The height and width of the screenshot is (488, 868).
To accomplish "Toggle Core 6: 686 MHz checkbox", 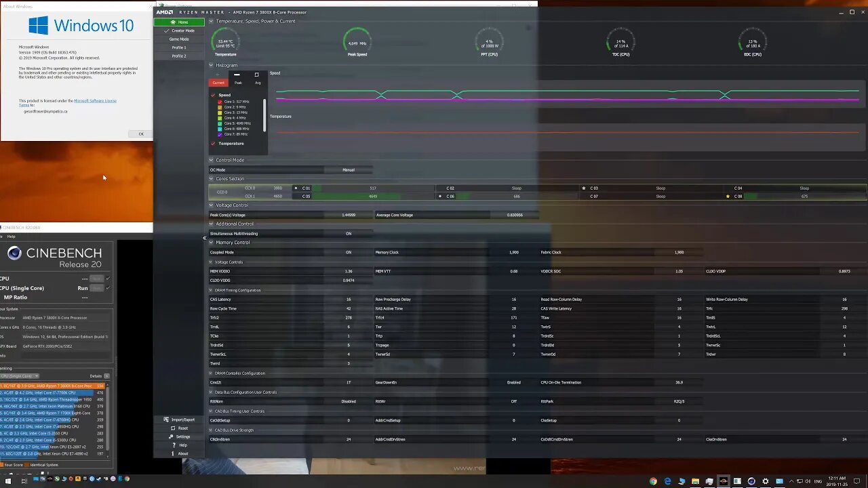I will [x=220, y=129].
